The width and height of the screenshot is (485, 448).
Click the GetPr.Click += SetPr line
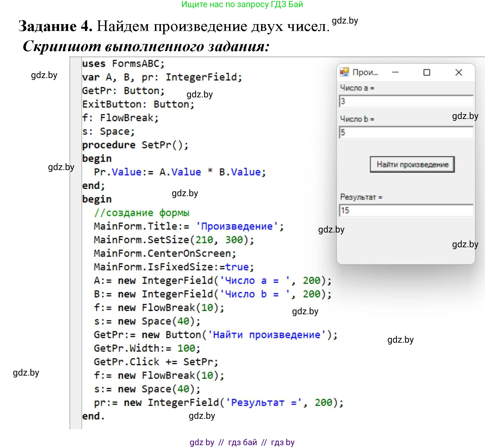[x=156, y=362]
